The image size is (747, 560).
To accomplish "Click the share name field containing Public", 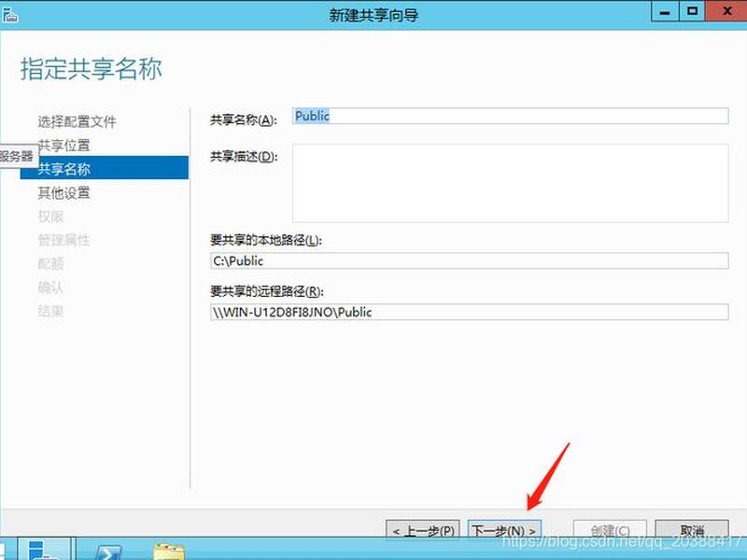I will 510,116.
